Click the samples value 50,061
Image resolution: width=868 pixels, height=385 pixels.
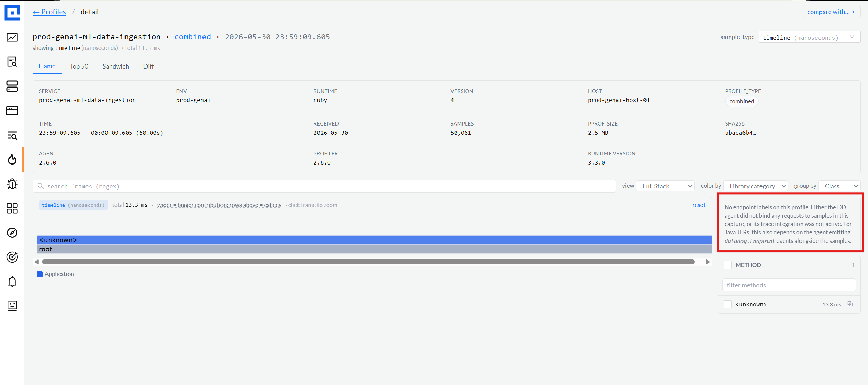[x=461, y=133]
